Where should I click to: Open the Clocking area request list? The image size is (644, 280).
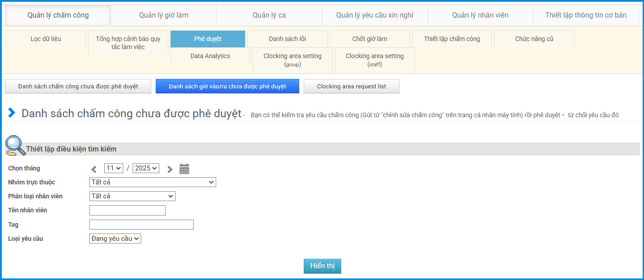(x=351, y=87)
